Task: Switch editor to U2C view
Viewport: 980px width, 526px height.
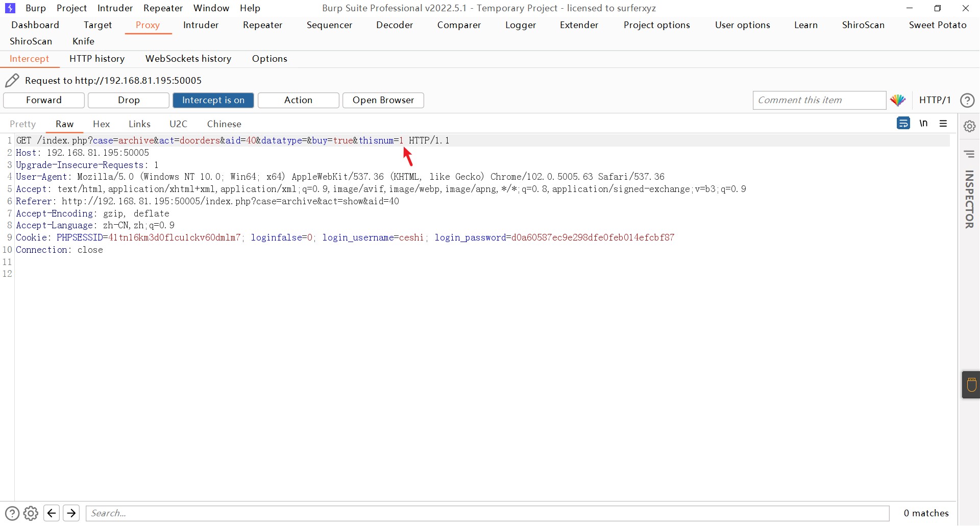Action: (178, 124)
